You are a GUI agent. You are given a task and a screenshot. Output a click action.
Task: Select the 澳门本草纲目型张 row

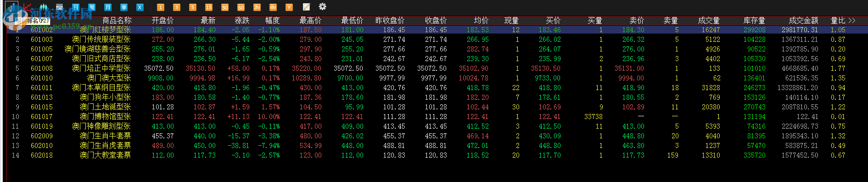click(437, 88)
